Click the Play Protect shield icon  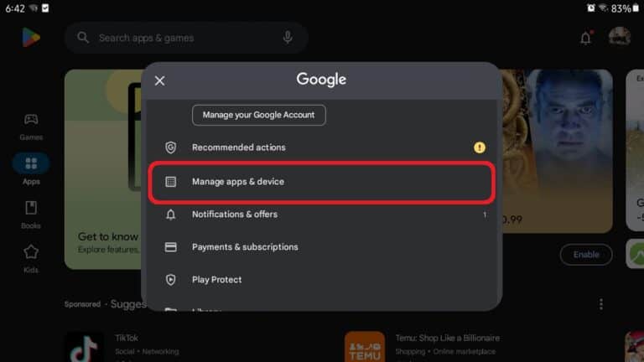(171, 280)
